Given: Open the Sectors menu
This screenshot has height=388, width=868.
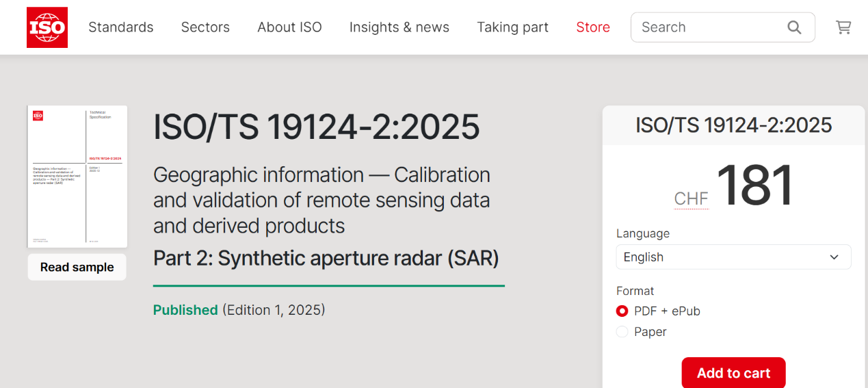Looking at the screenshot, I should 205,27.
